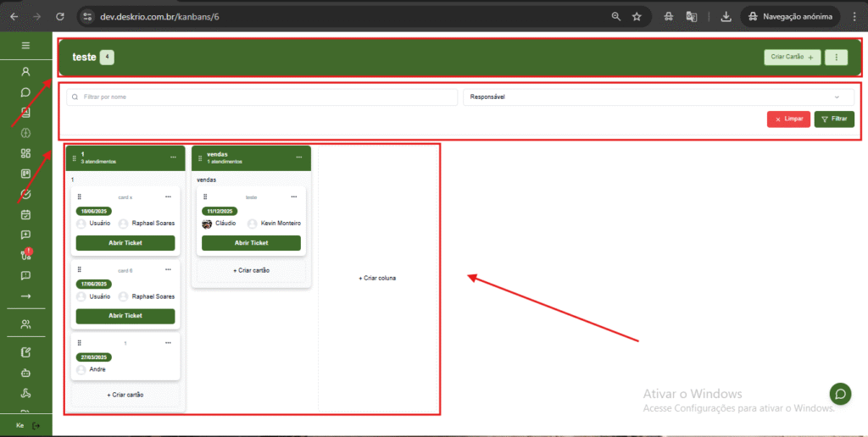Click the robot icon in the sidebar
This screenshot has width=868, height=437.
coord(25,372)
